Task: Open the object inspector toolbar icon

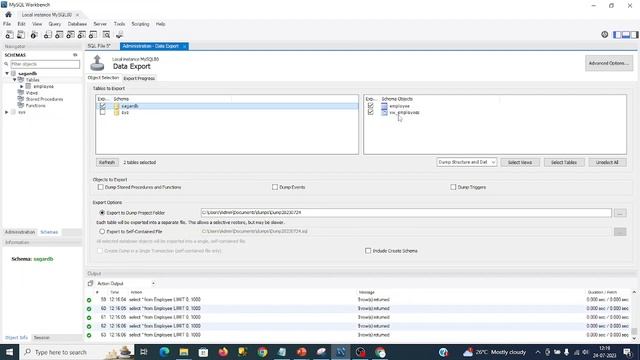Action: tap(34, 35)
